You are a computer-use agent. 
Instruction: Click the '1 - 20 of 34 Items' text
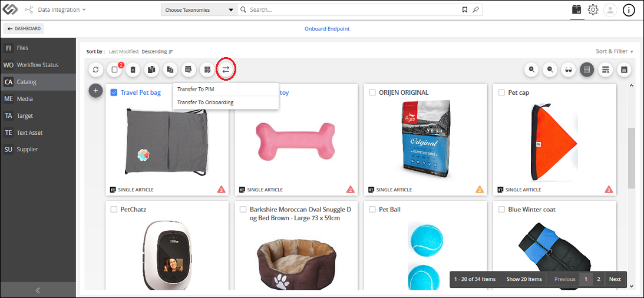475,279
